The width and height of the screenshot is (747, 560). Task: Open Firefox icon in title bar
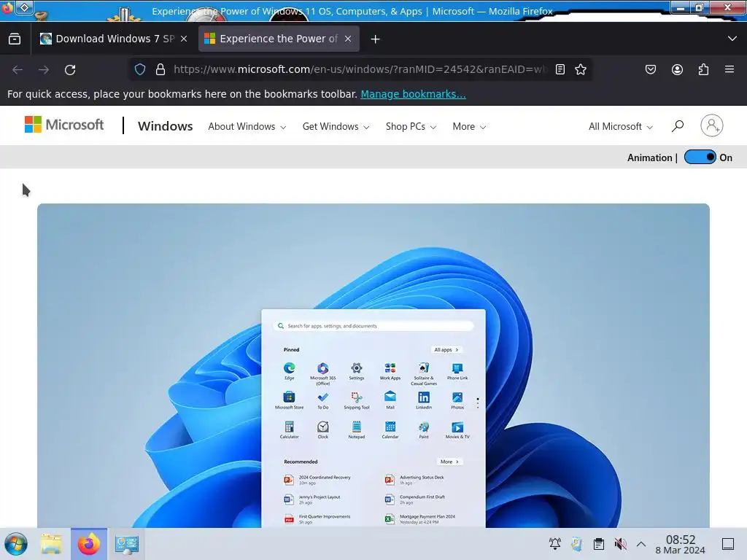point(7,7)
